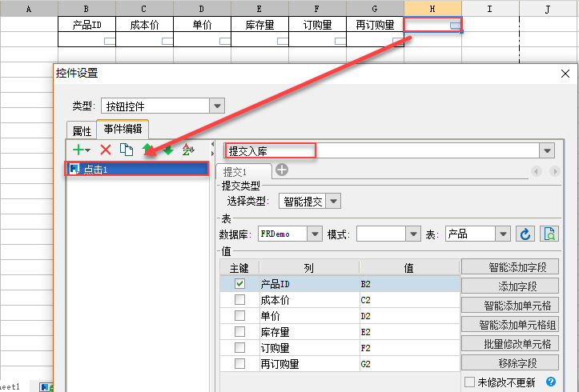
Task: Check primary key box for 成本价
Action: point(239,299)
